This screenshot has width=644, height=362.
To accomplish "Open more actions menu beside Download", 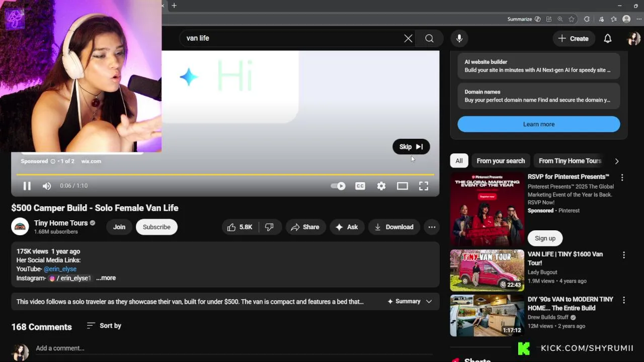I will pos(432,227).
